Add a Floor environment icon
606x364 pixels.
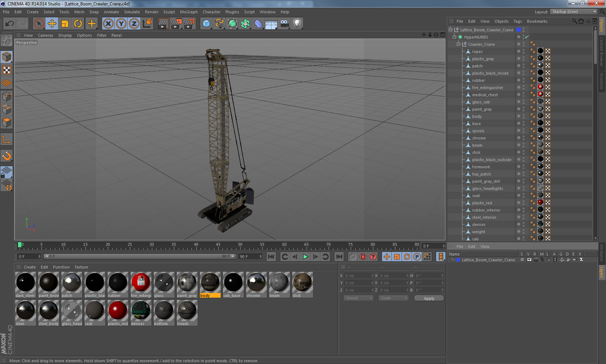click(271, 24)
